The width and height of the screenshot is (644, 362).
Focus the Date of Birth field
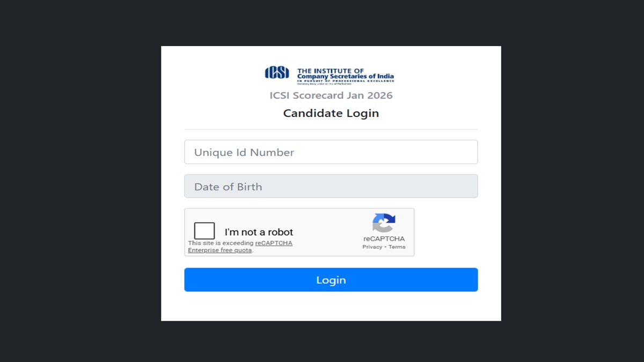click(331, 187)
